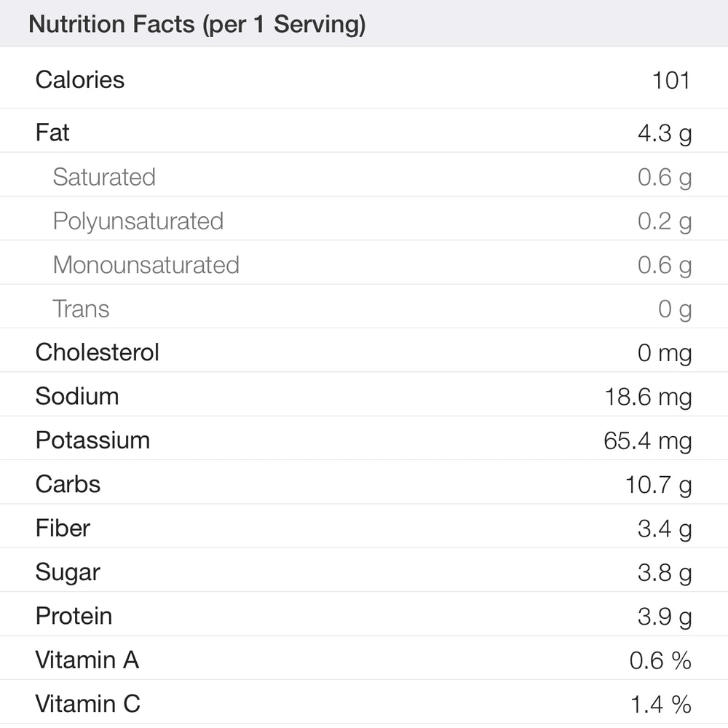Viewport: 728px width, 728px height.
Task: Select the Fat row label
Action: [x=52, y=132]
